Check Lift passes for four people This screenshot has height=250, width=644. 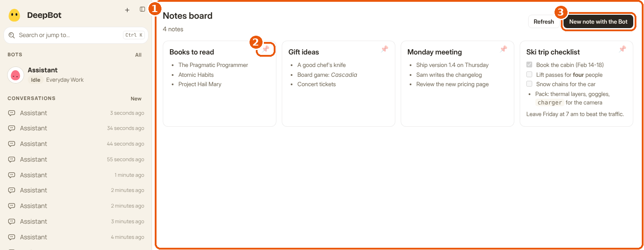530,75
